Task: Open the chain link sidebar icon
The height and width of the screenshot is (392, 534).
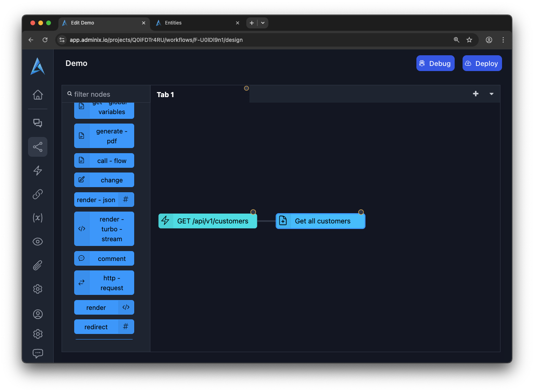Action: (x=37, y=194)
